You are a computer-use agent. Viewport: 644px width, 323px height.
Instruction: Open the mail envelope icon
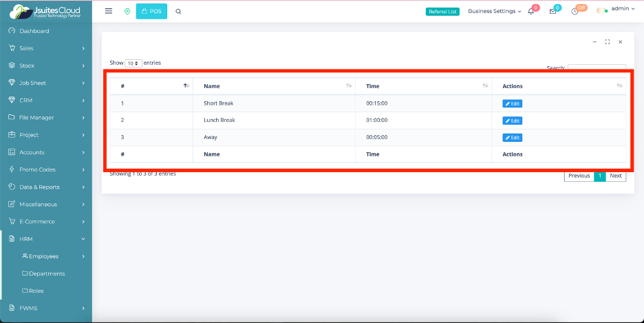(552, 12)
